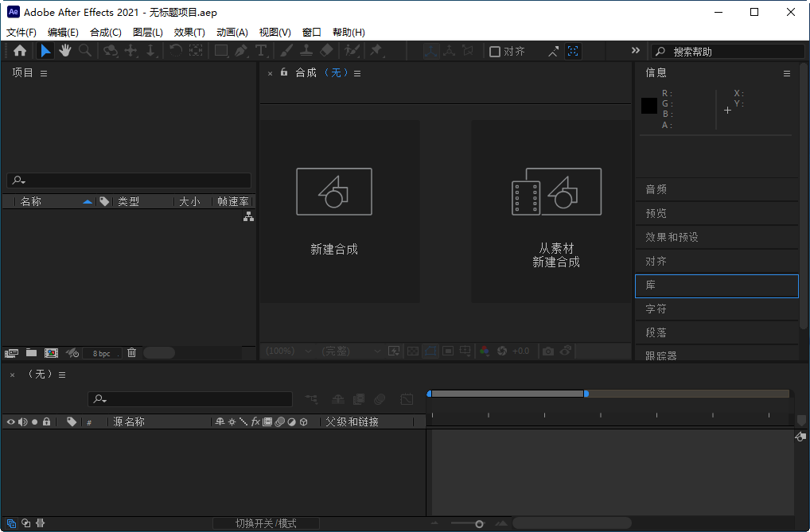Image resolution: width=810 pixels, height=532 pixels.
Task: Activate the Zoom tool
Action: (x=84, y=50)
